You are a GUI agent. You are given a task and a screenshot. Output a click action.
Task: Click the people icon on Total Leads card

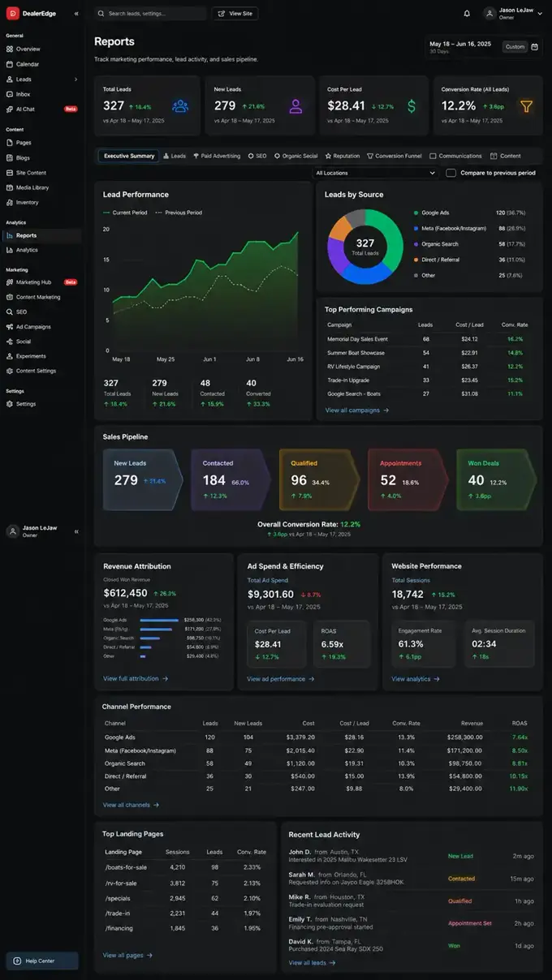click(180, 106)
